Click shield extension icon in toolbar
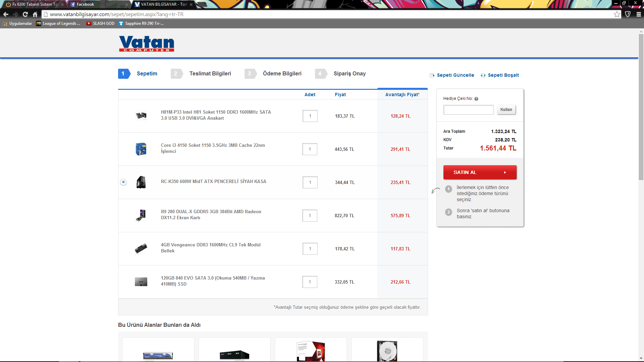Viewport: 644px width, 362px height. tap(628, 14)
